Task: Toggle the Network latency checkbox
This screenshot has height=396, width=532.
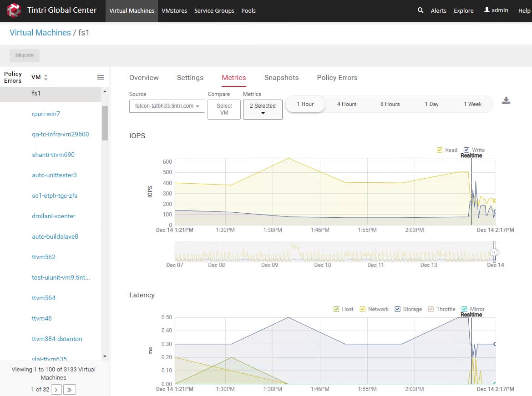Action: pos(363,309)
